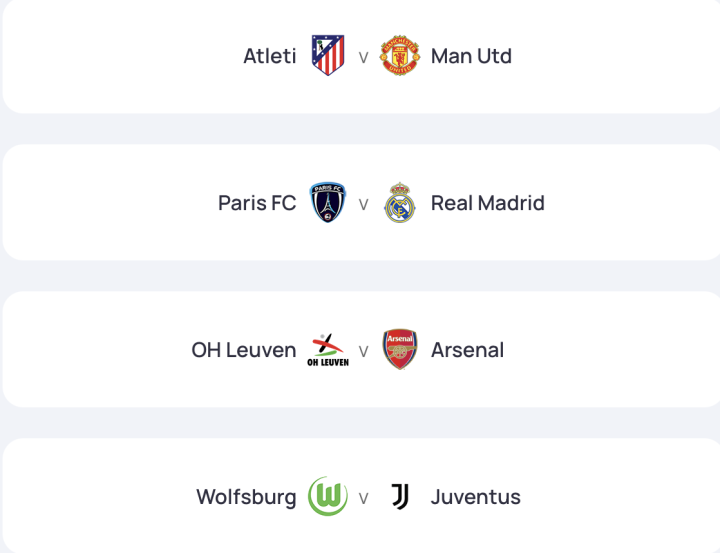Select the Paris FC team name

(257, 203)
